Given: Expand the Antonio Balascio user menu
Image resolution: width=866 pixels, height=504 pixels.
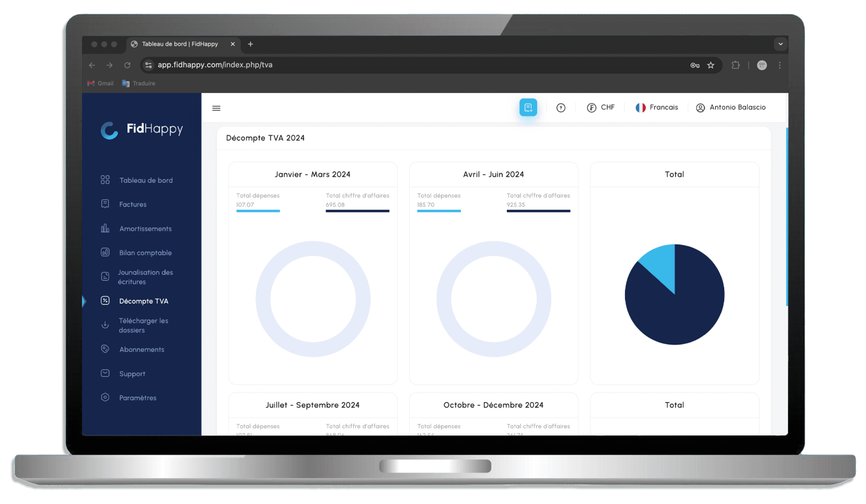Looking at the screenshot, I should point(731,108).
